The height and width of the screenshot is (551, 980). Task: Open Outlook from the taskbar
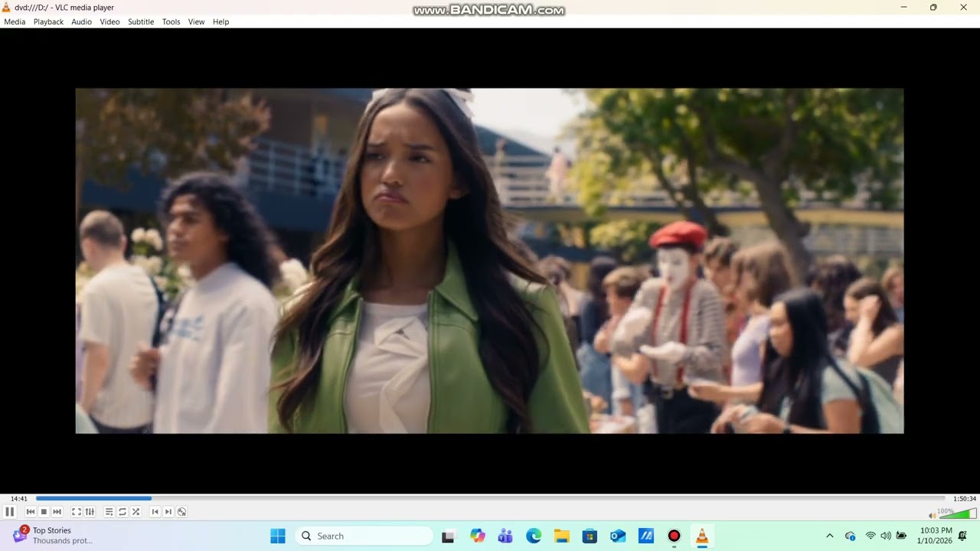click(x=618, y=536)
